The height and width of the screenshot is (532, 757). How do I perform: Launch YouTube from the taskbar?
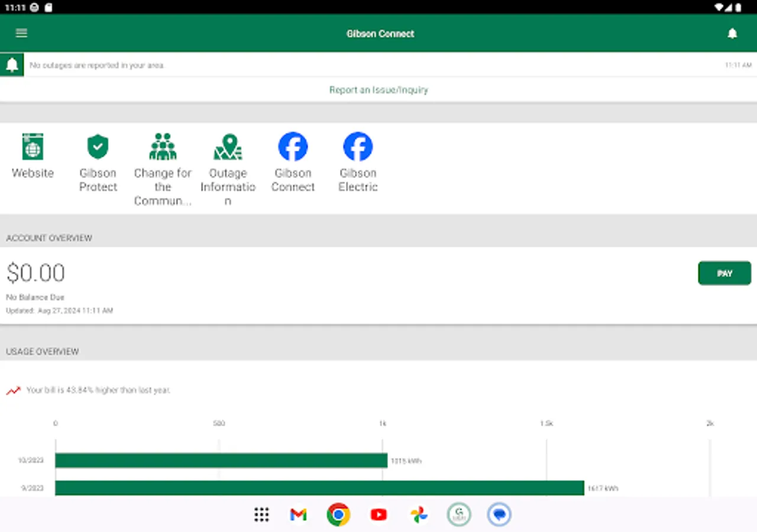click(378, 515)
